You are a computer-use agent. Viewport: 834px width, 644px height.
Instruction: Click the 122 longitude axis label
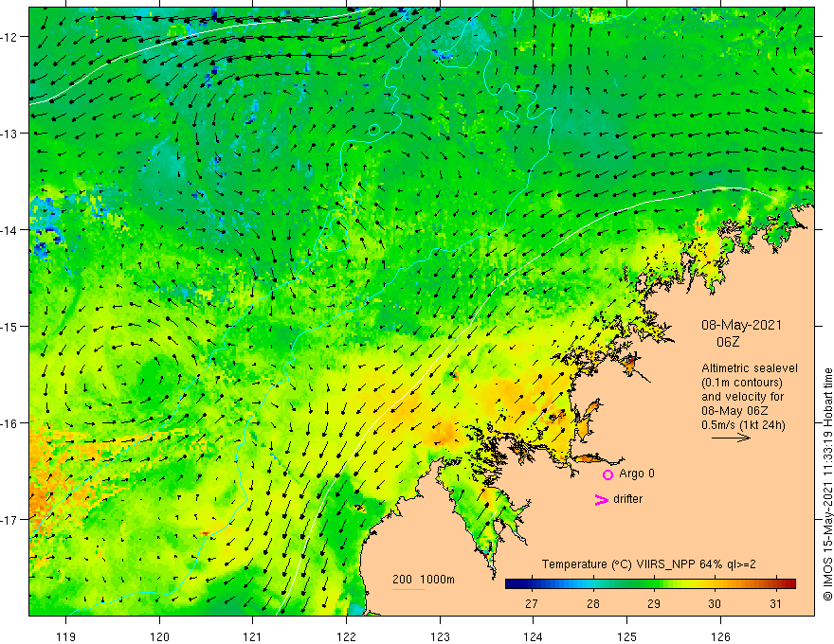[346, 636]
